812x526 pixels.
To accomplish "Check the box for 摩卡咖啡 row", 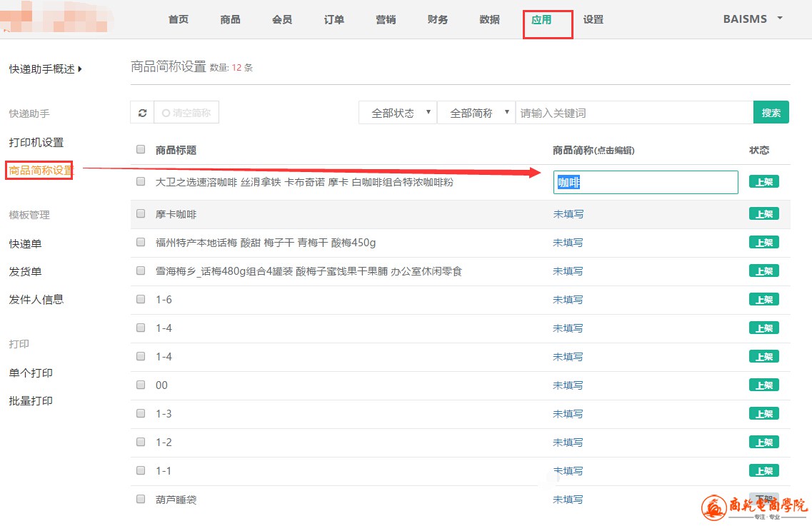I will (141, 213).
